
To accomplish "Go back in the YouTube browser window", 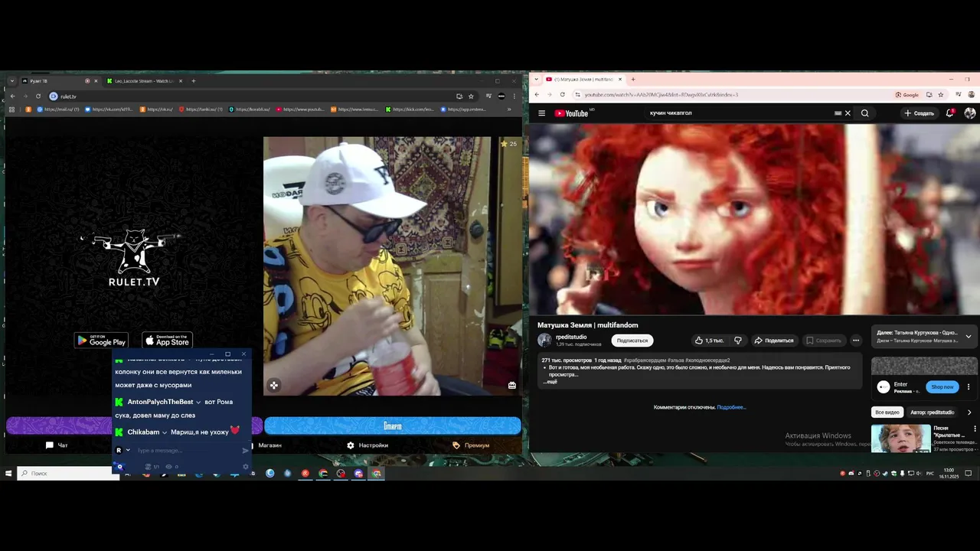I will tap(537, 94).
